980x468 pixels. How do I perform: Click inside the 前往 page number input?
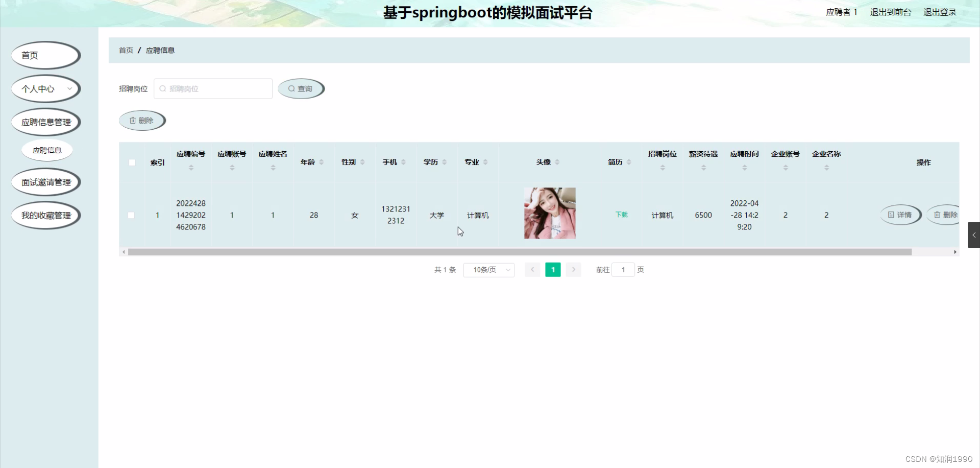coord(623,269)
